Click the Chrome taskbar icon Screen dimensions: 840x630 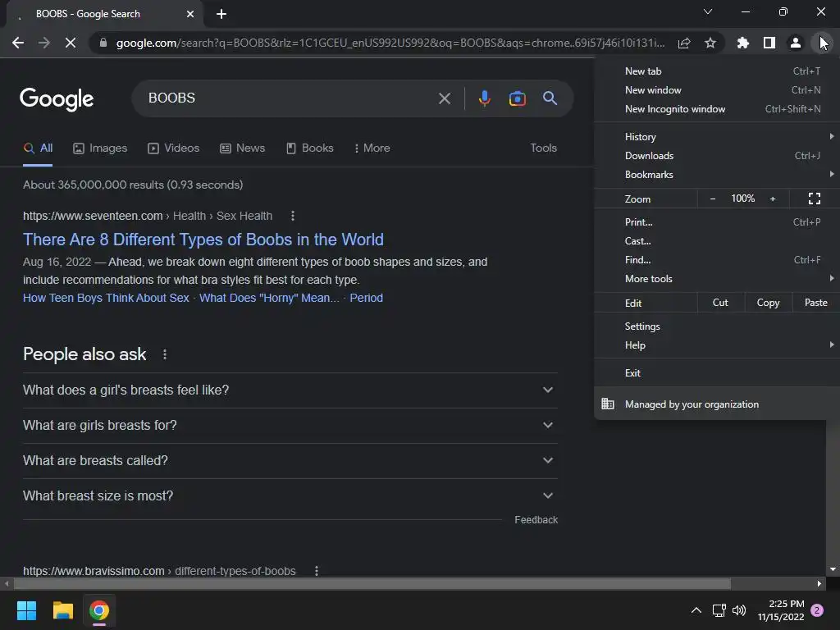coord(99,610)
